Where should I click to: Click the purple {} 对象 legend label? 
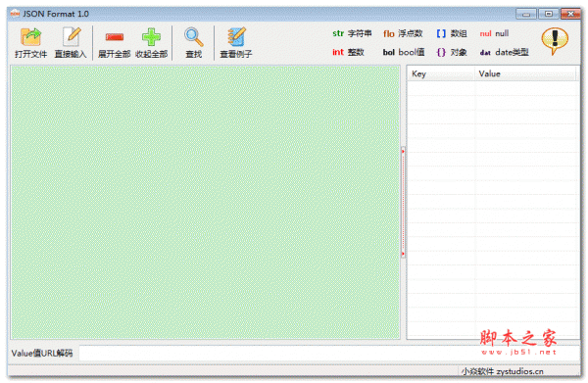click(452, 52)
